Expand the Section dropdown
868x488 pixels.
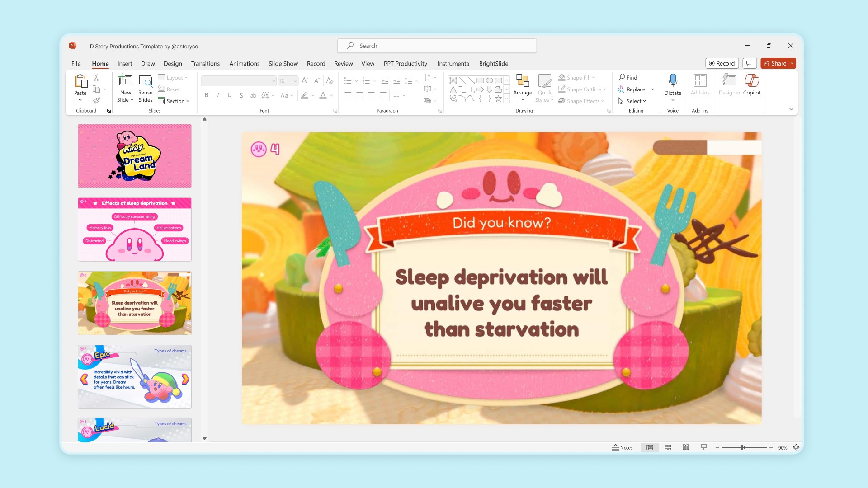point(177,101)
